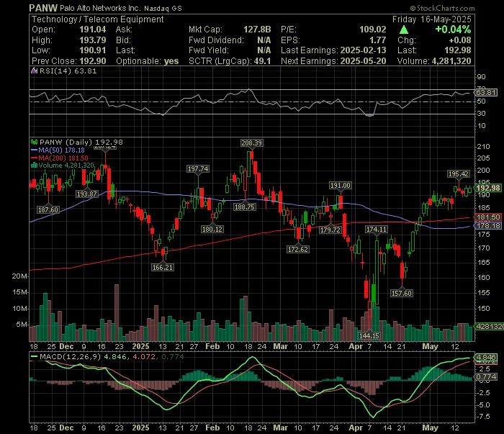This screenshot has width=504, height=434.
Task: Click the 178.18 MA(50) axis tag
Action: click(488, 226)
